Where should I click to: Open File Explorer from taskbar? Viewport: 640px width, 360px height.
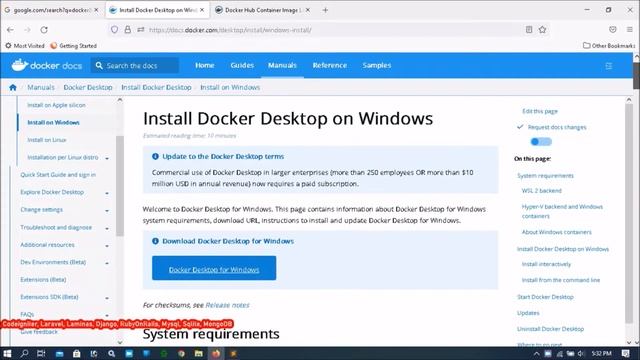point(199,353)
